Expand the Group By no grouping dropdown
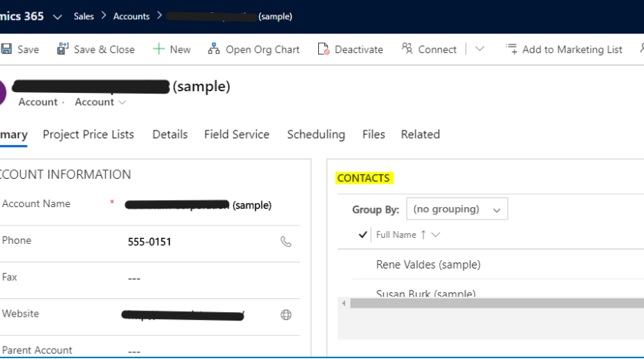The image size is (644, 359). 457,209
